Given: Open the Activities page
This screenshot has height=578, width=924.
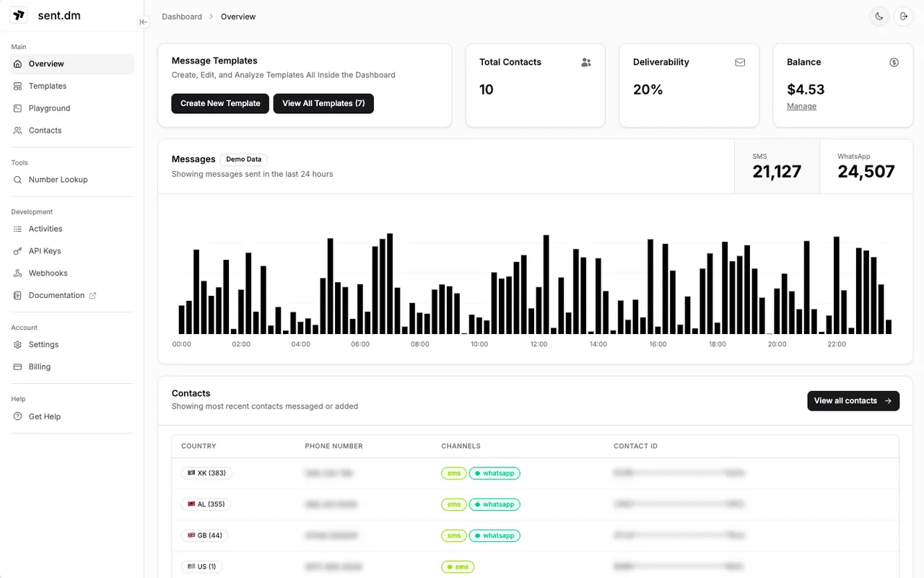Looking at the screenshot, I should click(71, 229).
